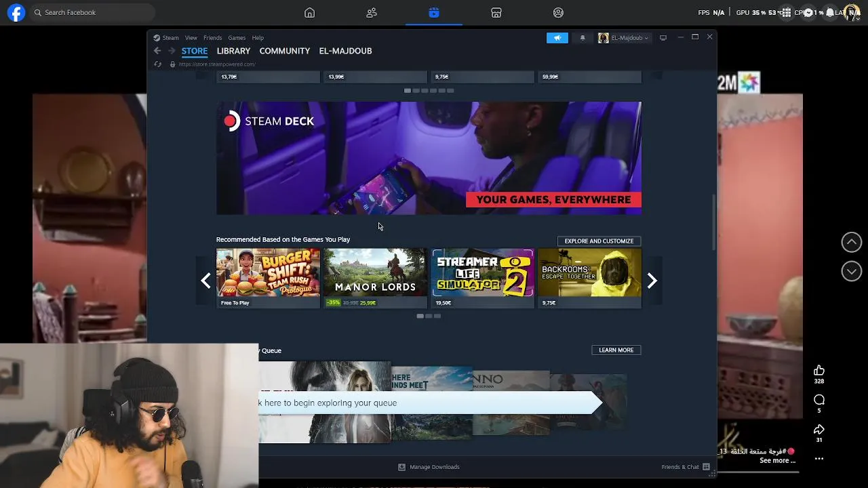Image resolution: width=868 pixels, height=488 pixels.
Task: Switch to Steam STORE tab
Action: [195, 51]
